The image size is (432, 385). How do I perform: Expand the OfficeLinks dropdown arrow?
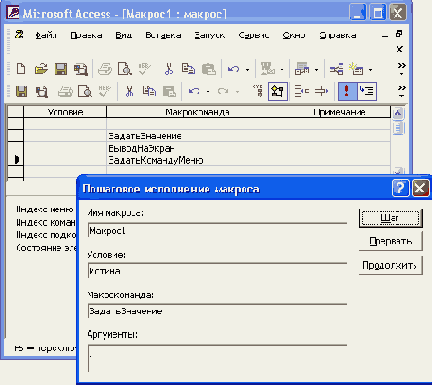coord(282,70)
